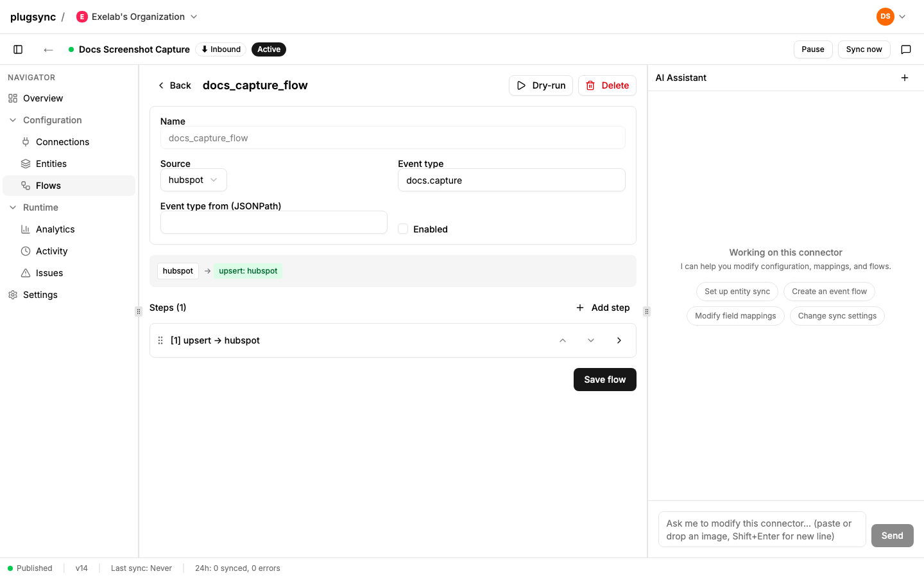This screenshot has height=578, width=924.
Task: Click the right panel resize handle
Action: click(x=647, y=311)
